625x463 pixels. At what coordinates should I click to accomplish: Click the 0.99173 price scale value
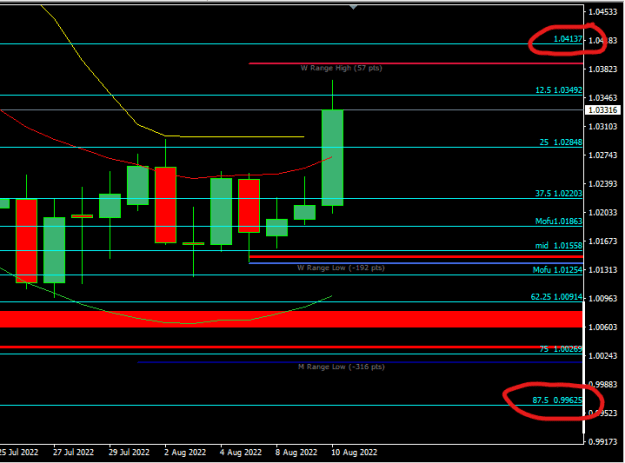pyautogui.click(x=603, y=441)
